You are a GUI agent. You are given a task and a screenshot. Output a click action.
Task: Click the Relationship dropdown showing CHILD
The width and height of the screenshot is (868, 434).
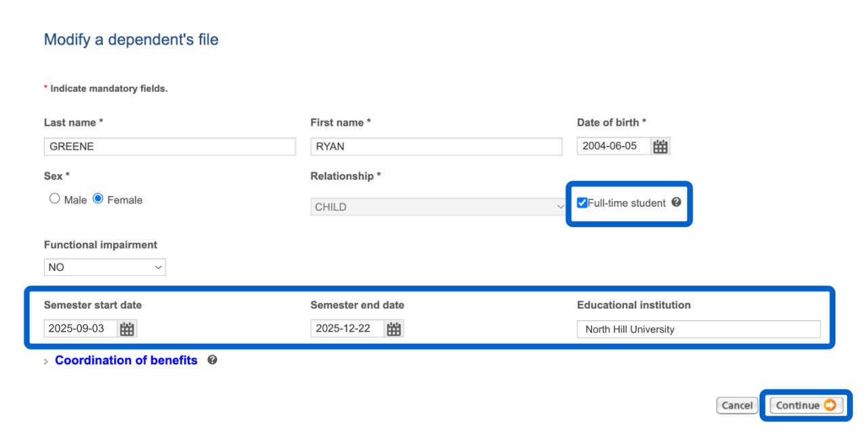click(437, 207)
